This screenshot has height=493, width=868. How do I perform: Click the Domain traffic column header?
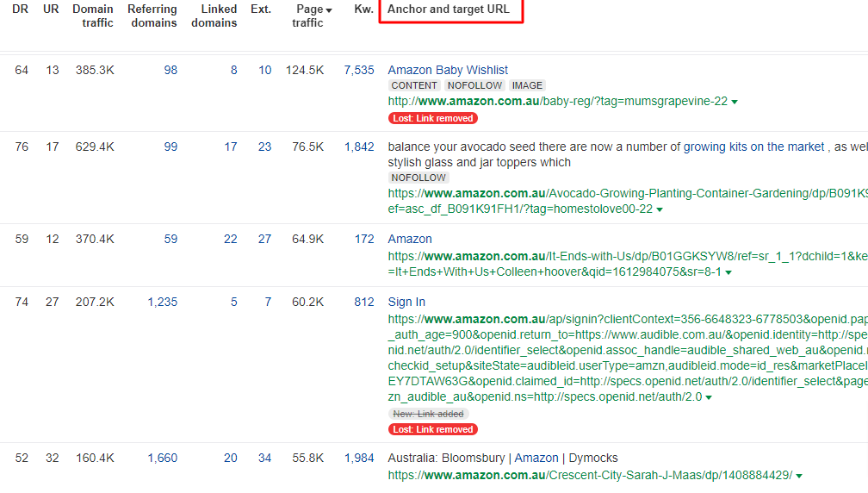93,16
